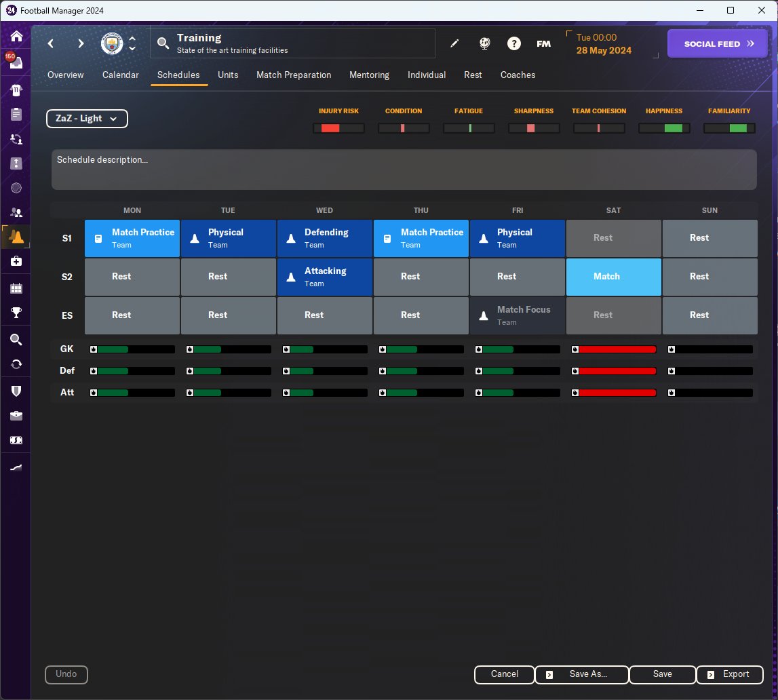
Task: Open the Club Info shield icon
Action: 16,391
